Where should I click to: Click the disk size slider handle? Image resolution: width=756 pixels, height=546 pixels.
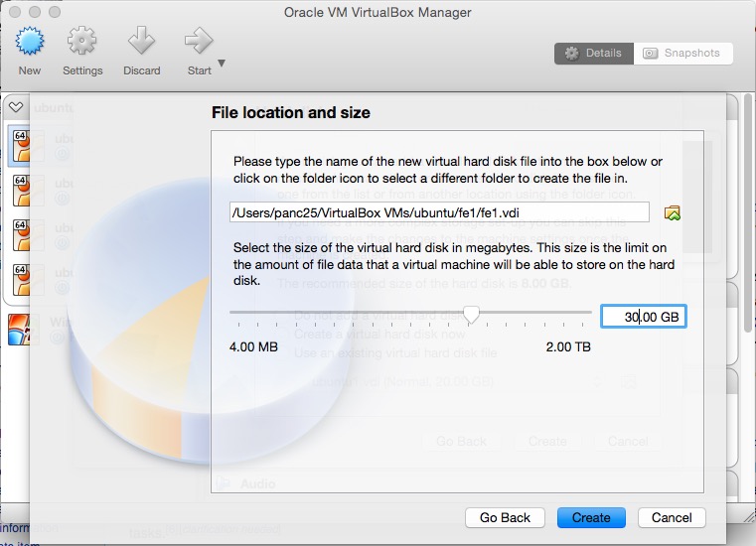click(x=472, y=315)
